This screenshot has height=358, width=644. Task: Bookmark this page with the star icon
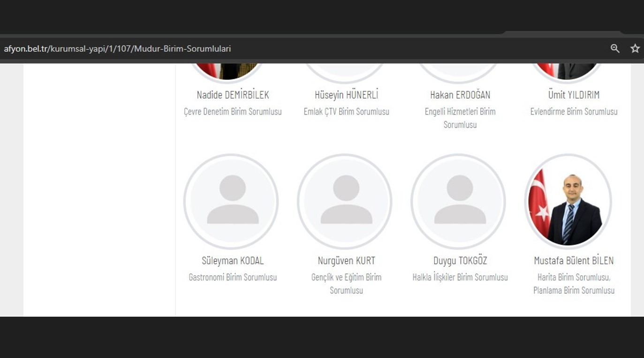(635, 48)
